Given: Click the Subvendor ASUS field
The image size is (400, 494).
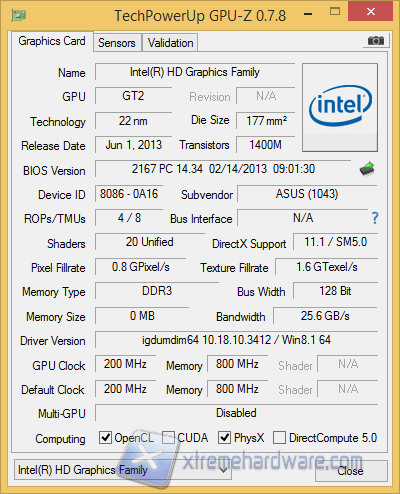Looking at the screenshot, I should click(x=307, y=194).
